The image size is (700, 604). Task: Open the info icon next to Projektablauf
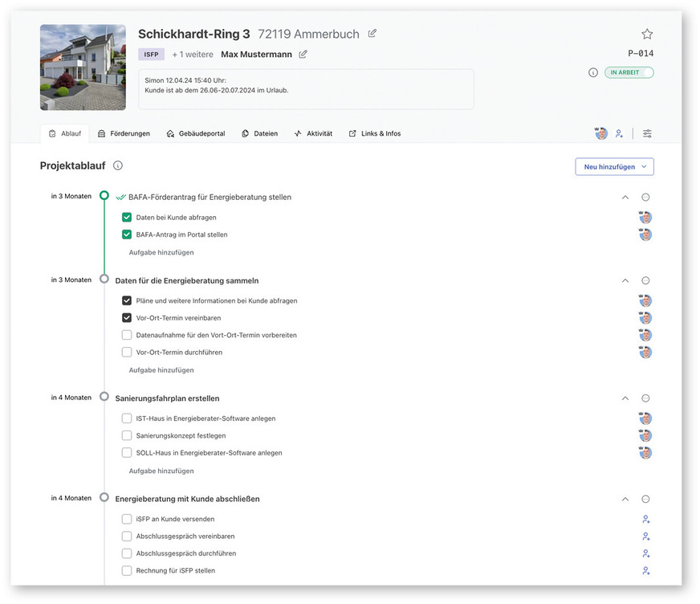pos(118,165)
